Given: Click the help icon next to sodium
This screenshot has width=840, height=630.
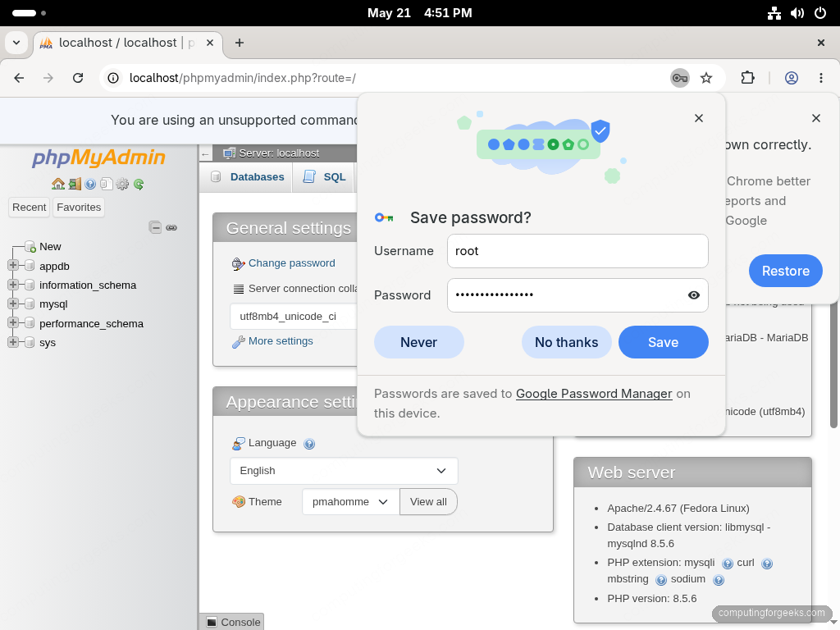Looking at the screenshot, I should click(719, 580).
